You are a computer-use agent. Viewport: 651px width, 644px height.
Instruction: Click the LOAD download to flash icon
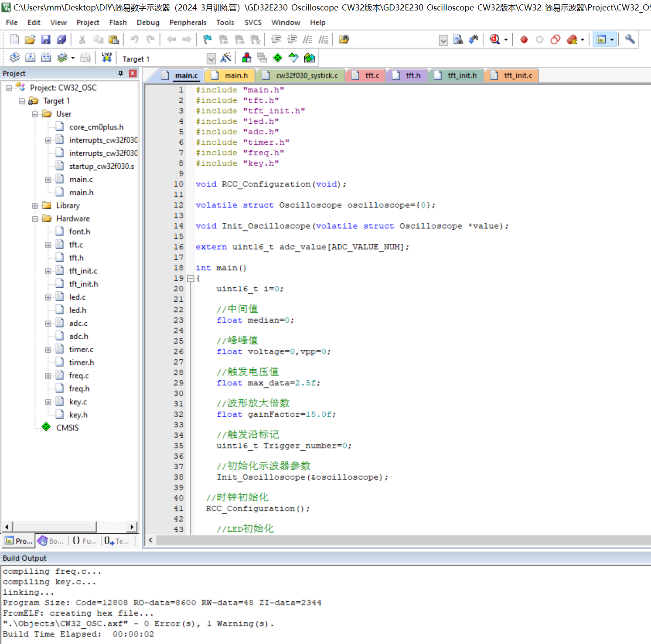[107, 58]
